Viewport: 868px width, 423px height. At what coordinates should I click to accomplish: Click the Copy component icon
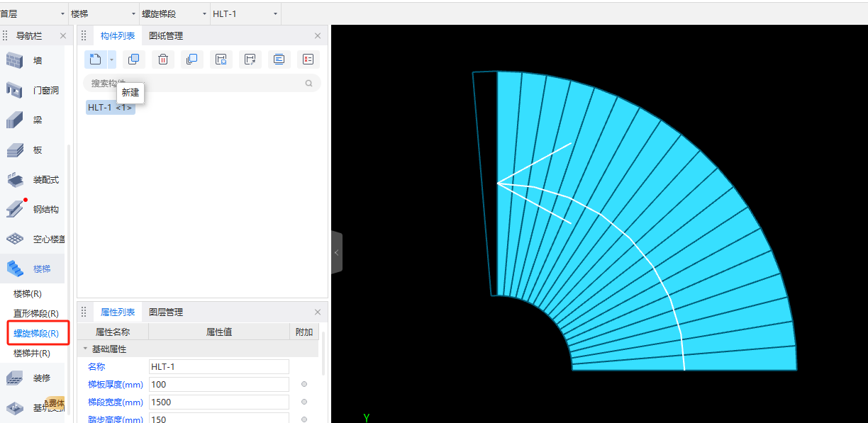coord(133,60)
